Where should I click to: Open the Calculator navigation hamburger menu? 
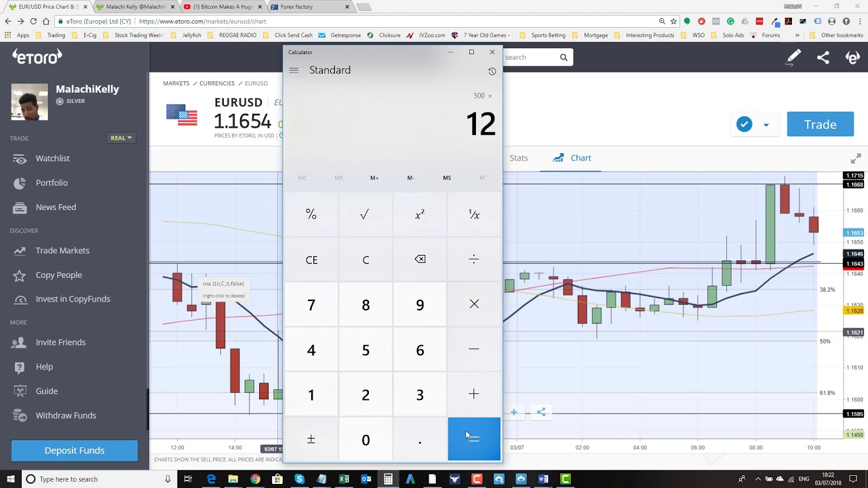point(294,70)
